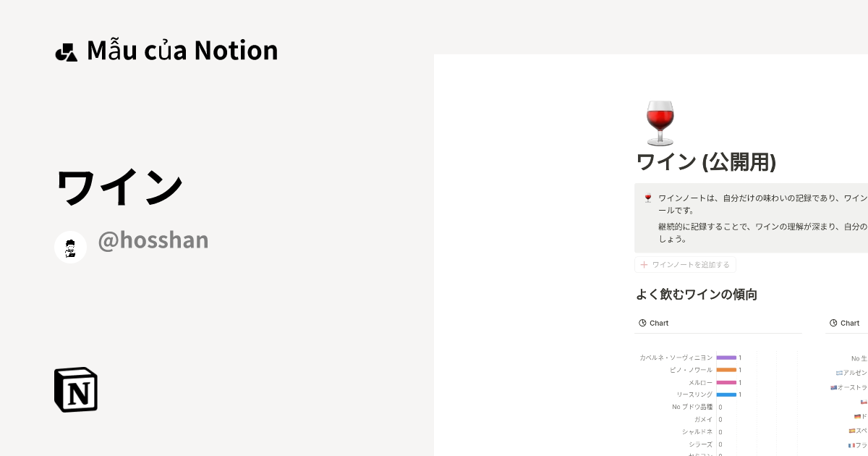Click the Germany flag icon in the right chart
The height and width of the screenshot is (456, 868).
pyautogui.click(x=857, y=416)
